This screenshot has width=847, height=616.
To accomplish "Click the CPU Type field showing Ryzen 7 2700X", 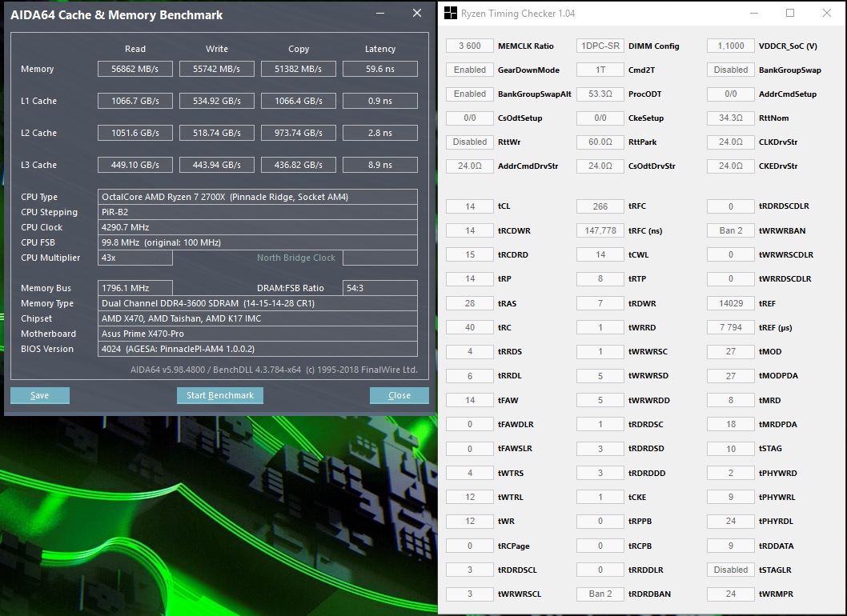I will pos(258,197).
